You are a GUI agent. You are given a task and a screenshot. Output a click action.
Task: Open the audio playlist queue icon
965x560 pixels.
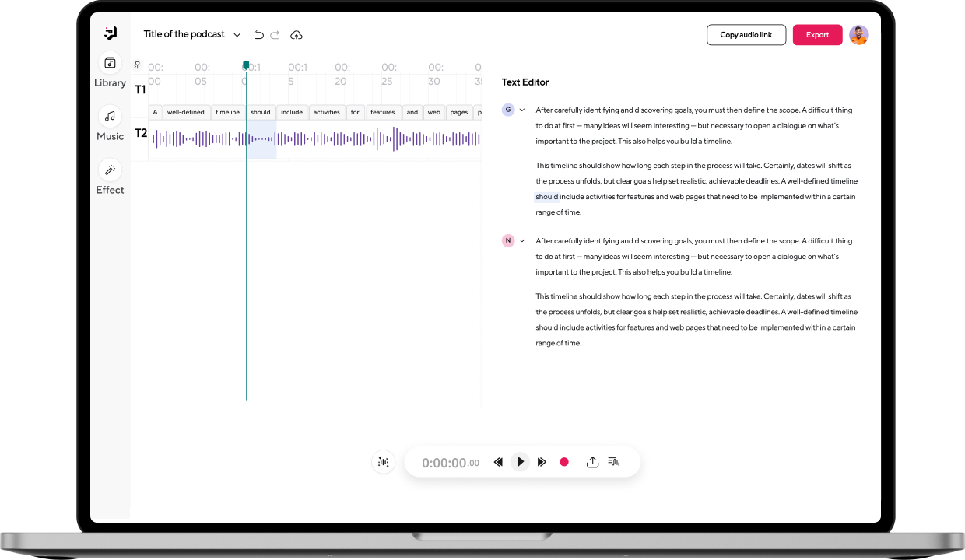click(x=614, y=462)
